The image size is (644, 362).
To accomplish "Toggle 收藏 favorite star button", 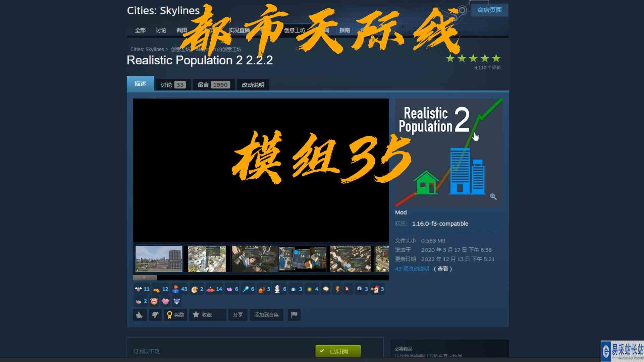I will [x=207, y=315].
